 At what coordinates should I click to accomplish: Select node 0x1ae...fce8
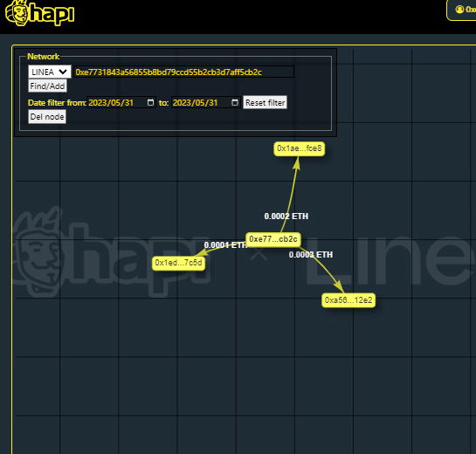click(300, 148)
